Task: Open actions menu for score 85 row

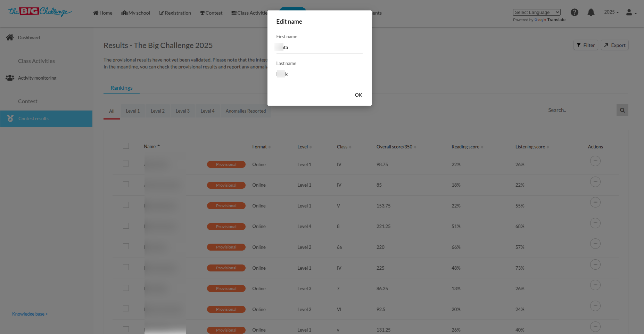Action: click(x=595, y=182)
